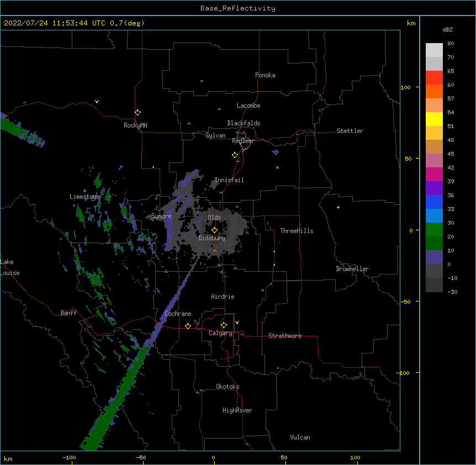Click the yellow V marker east of Calgary
The image size is (476, 465).
[237, 323]
